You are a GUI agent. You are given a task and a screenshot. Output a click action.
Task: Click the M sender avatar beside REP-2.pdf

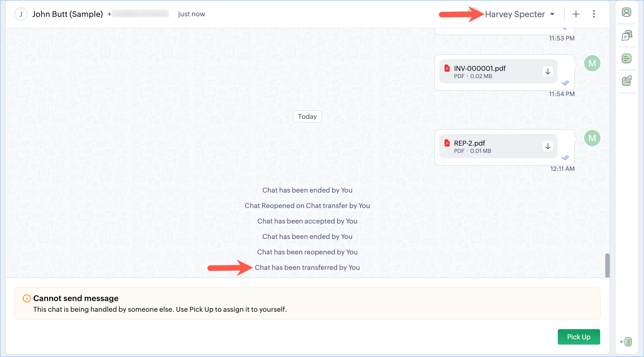pyautogui.click(x=592, y=138)
